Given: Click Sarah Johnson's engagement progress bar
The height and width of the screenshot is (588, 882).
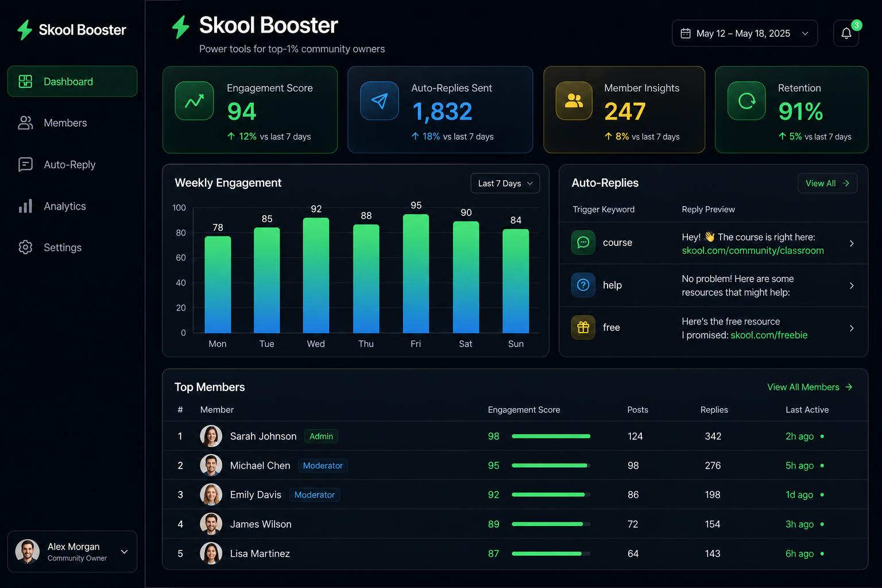Looking at the screenshot, I should pos(551,436).
